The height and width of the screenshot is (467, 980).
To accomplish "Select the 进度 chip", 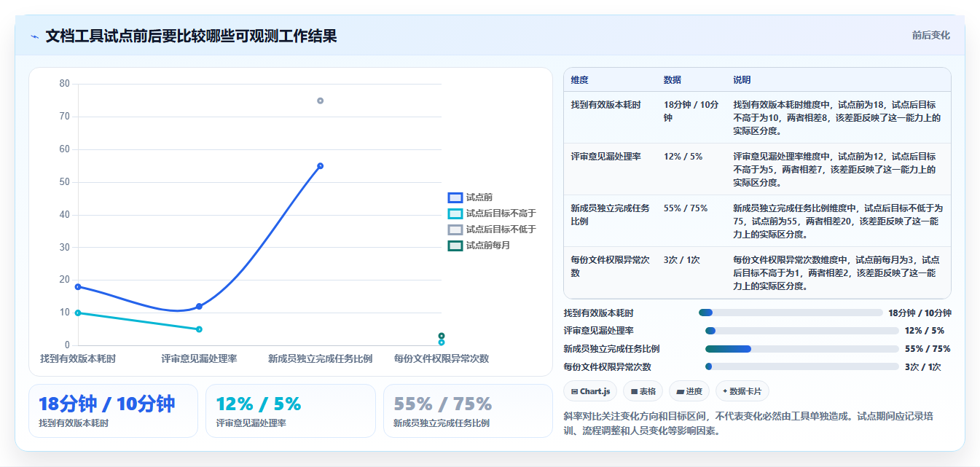I will pos(689,391).
